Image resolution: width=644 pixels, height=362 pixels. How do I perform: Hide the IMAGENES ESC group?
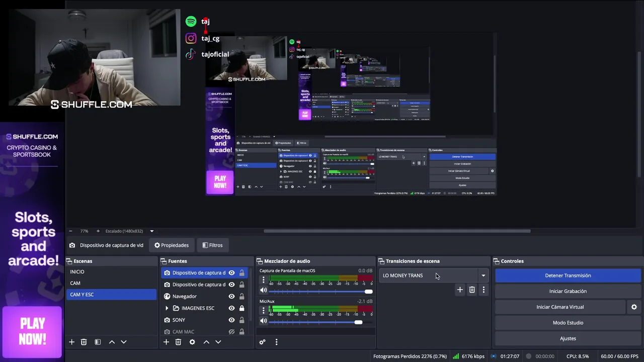click(x=231, y=308)
